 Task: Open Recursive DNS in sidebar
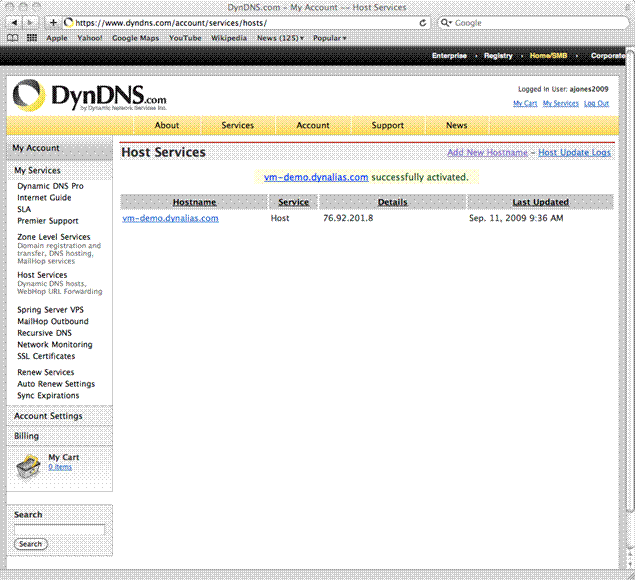click(x=45, y=333)
